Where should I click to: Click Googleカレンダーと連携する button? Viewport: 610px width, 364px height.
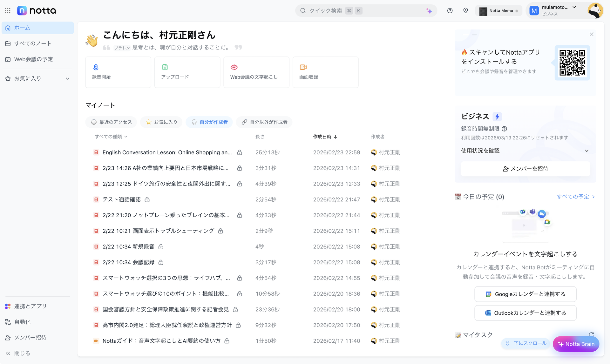(x=525, y=294)
